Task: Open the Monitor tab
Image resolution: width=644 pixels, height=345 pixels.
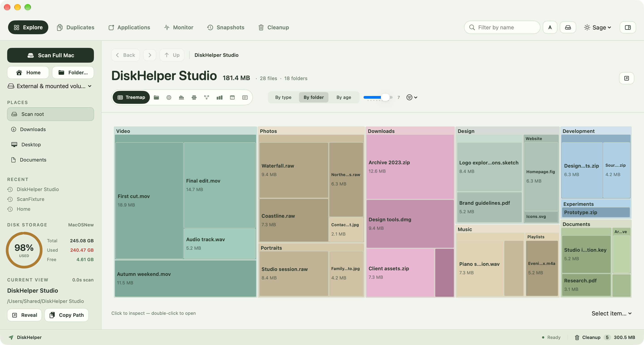Action: [x=178, y=27]
